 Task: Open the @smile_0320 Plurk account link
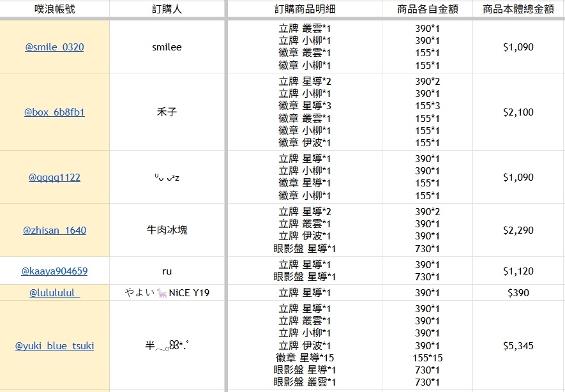(54, 47)
